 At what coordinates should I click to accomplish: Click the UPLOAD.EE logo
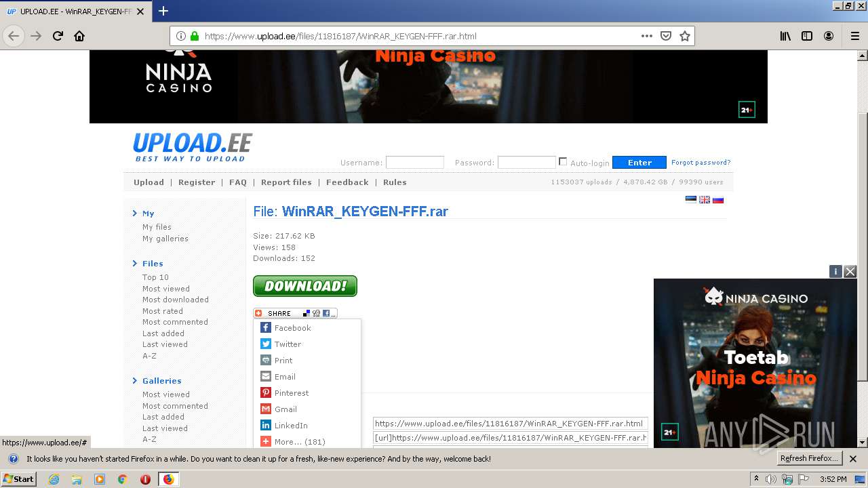point(193,147)
